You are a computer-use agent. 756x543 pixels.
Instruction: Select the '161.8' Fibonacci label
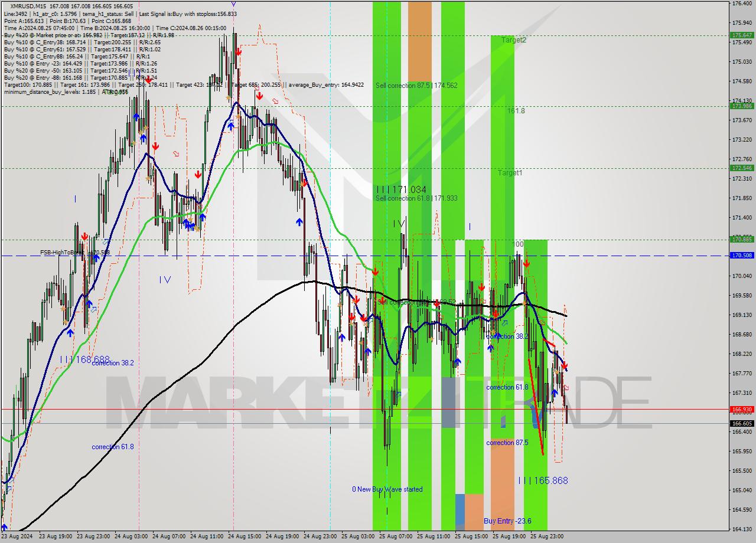point(516,110)
